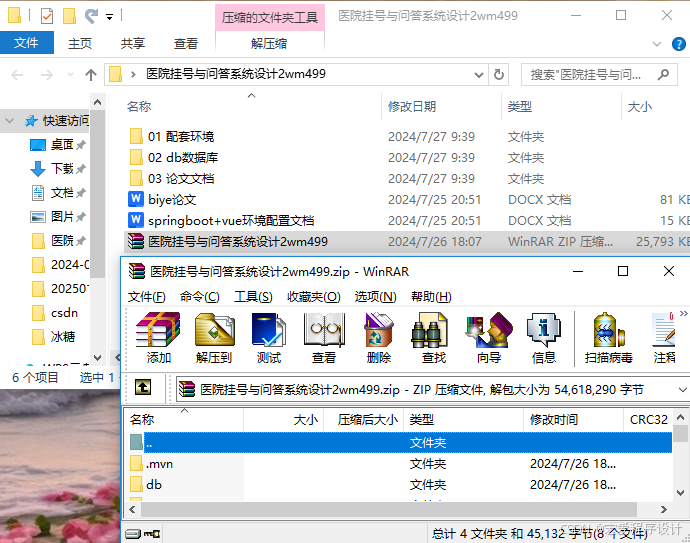Collapse the Quick Access (快速访问) tree node
The height and width of the screenshot is (543, 690).
pyautogui.click(x=10, y=121)
